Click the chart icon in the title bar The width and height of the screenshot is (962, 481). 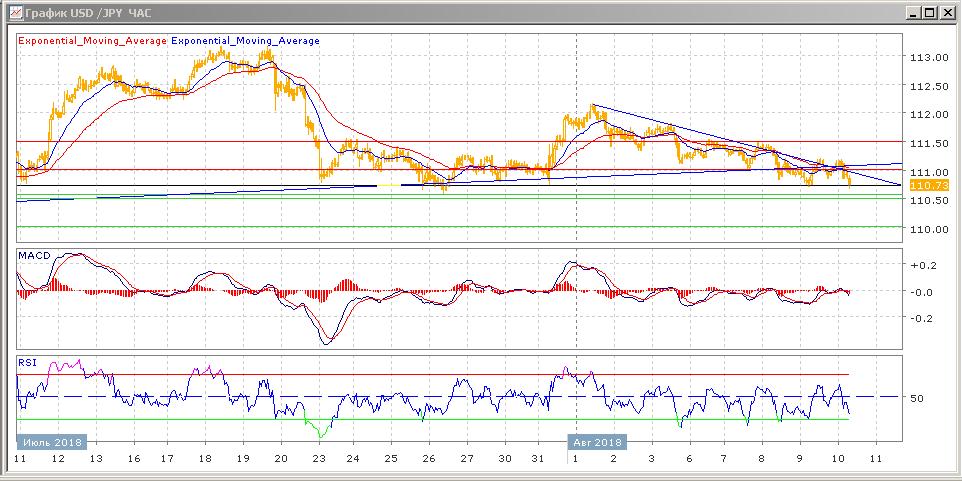11,12
